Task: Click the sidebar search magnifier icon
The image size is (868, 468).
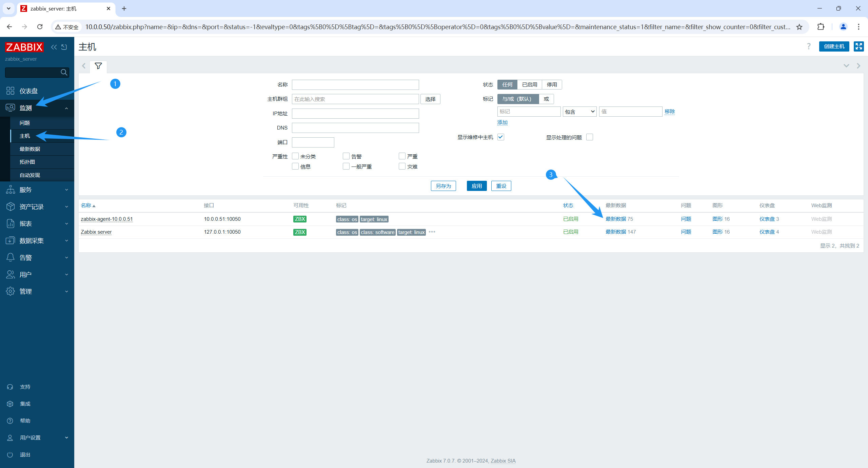Action: [x=64, y=72]
